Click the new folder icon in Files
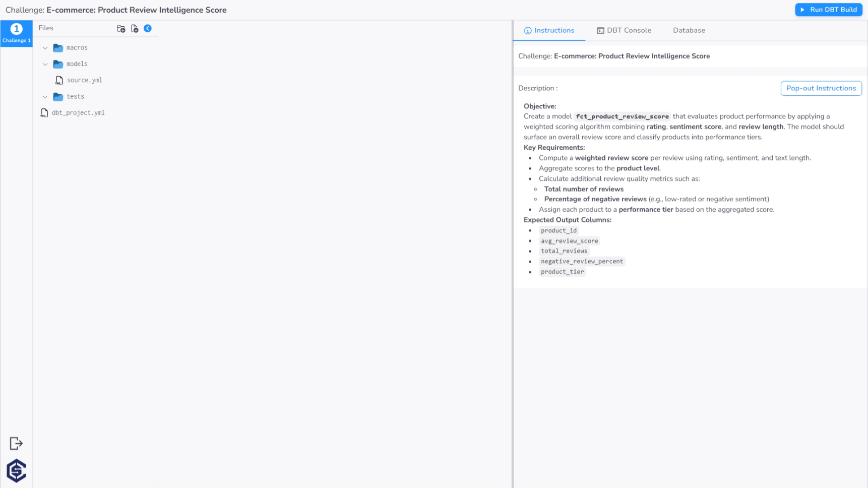Image resolution: width=868 pixels, height=488 pixels. [121, 29]
